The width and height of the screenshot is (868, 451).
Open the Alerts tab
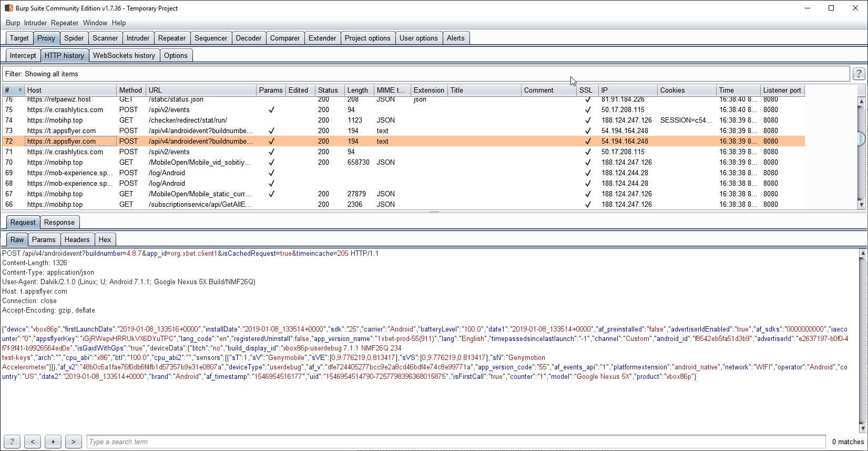(x=456, y=38)
